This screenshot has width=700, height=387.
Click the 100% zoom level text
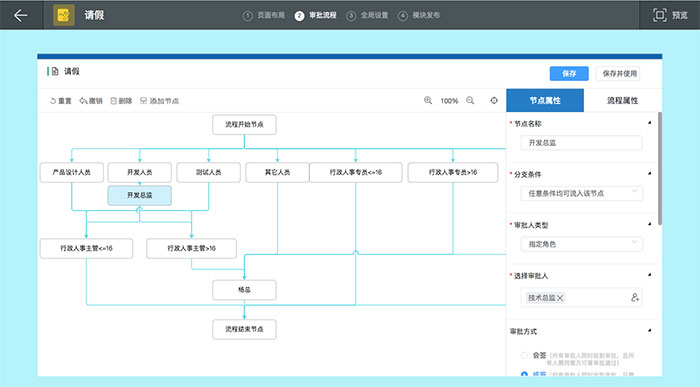pyautogui.click(x=449, y=101)
